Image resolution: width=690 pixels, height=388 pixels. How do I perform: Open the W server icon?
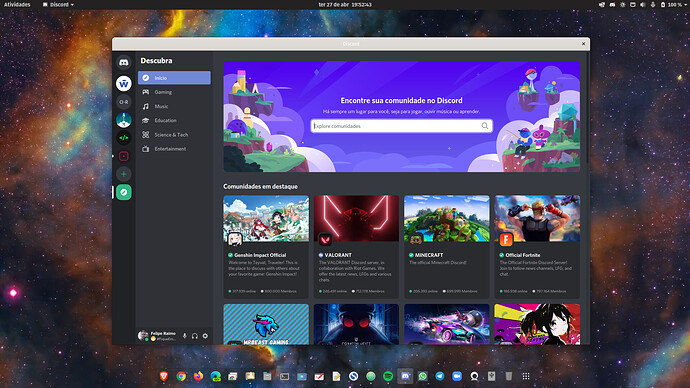(x=124, y=83)
